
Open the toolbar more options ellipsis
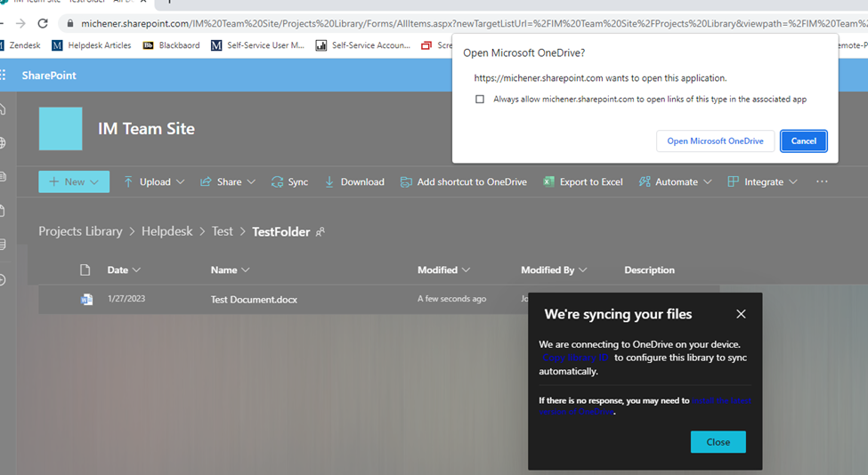click(x=822, y=181)
